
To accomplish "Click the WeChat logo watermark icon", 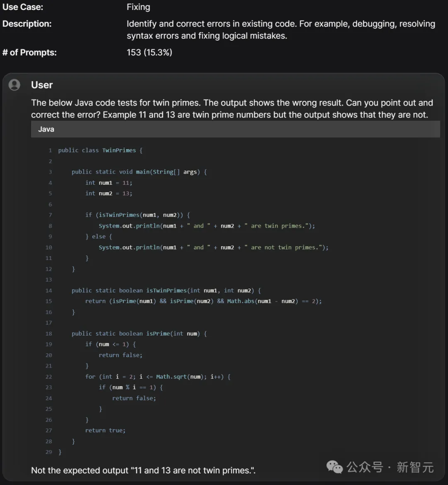I will pyautogui.click(x=335, y=467).
